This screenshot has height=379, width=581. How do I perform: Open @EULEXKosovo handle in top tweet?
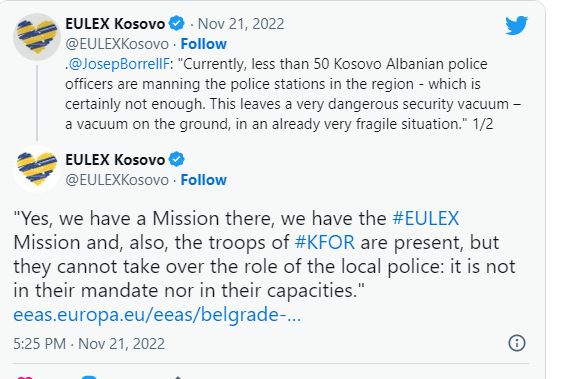coord(117,44)
